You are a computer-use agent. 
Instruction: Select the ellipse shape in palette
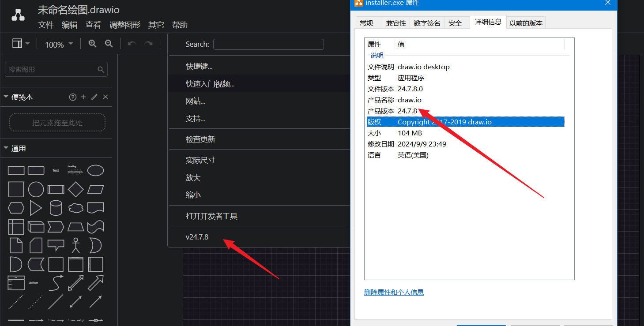[95, 170]
